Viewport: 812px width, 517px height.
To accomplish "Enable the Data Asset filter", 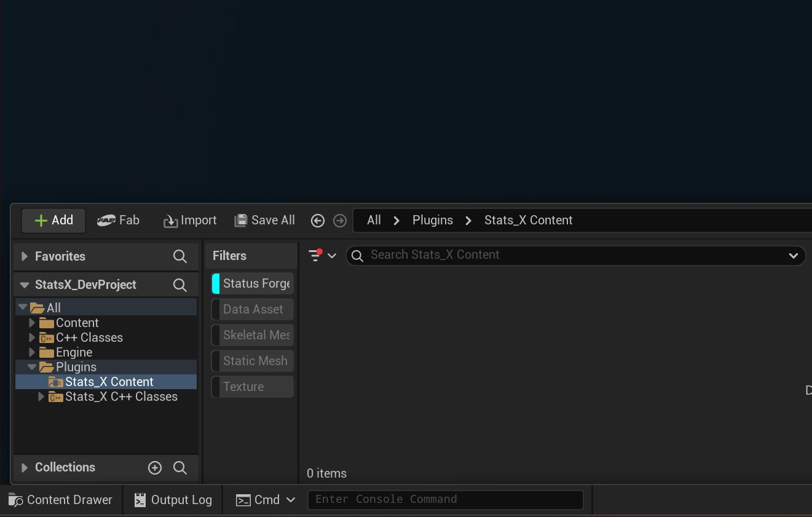I will click(253, 309).
